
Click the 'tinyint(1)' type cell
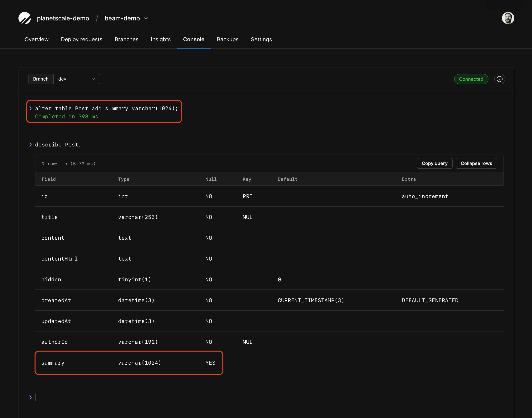tap(134, 279)
